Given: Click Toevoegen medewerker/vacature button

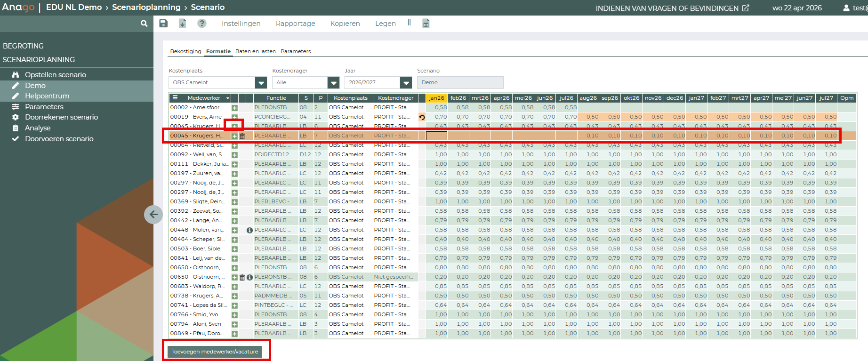Looking at the screenshot, I should (215, 352).
